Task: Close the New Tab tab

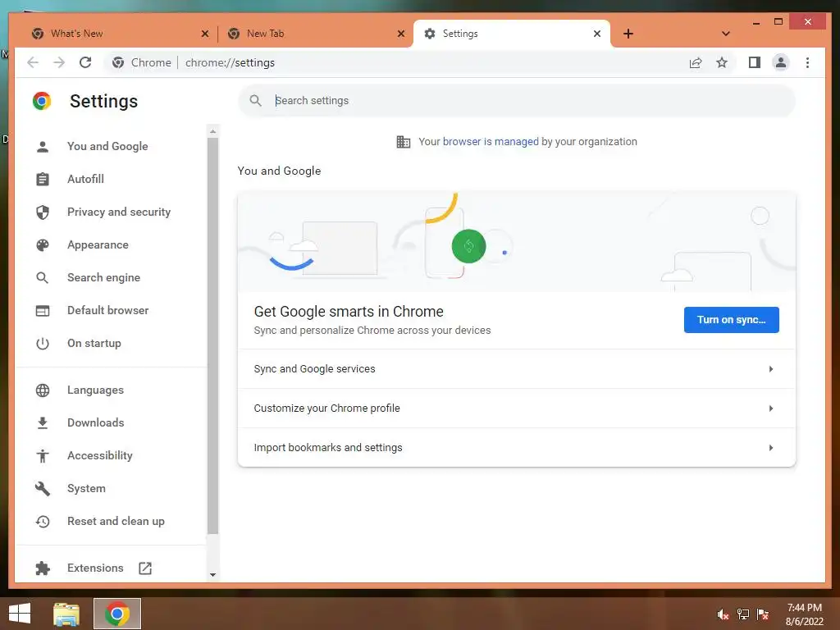Action: coord(400,34)
